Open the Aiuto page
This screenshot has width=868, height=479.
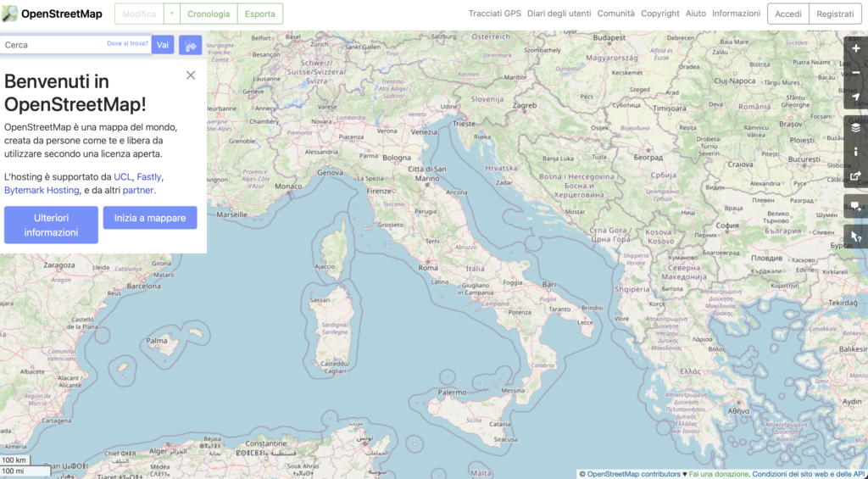click(696, 14)
